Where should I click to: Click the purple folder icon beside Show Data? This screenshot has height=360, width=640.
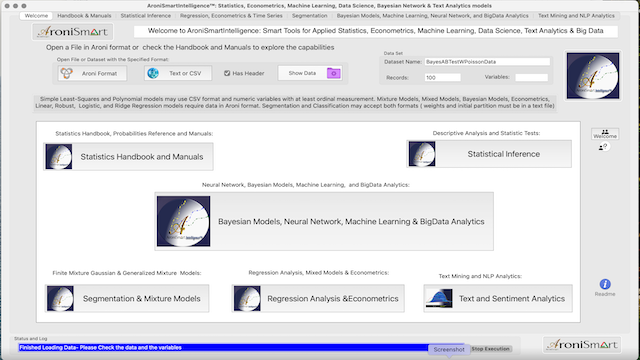tap(333, 73)
